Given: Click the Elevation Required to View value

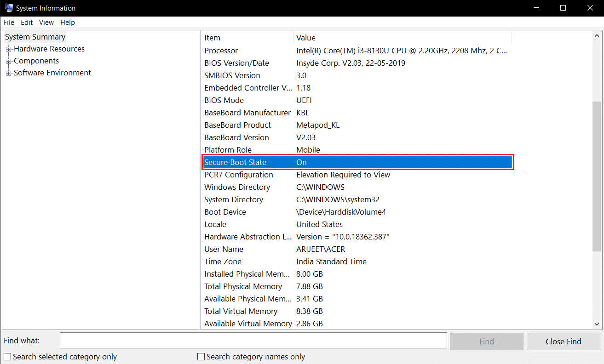Looking at the screenshot, I should click(x=343, y=175).
